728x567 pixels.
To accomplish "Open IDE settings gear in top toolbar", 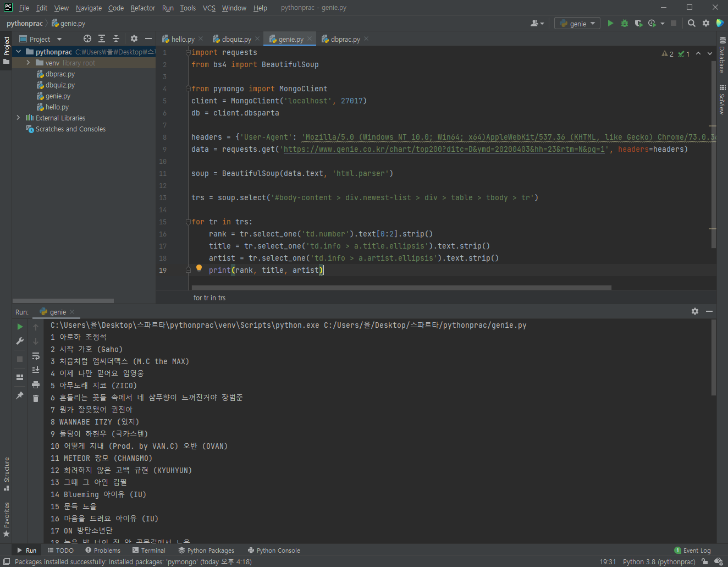I will tap(706, 23).
